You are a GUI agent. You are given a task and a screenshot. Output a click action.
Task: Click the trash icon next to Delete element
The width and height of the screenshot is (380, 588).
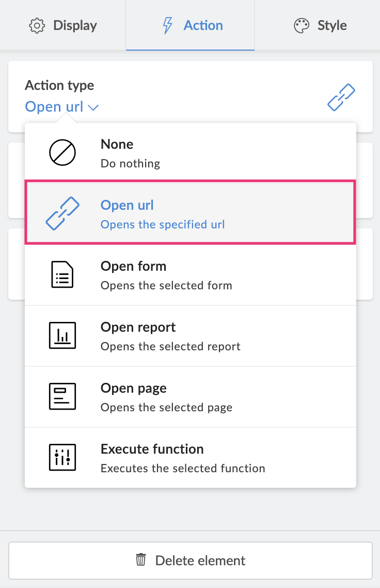140,560
